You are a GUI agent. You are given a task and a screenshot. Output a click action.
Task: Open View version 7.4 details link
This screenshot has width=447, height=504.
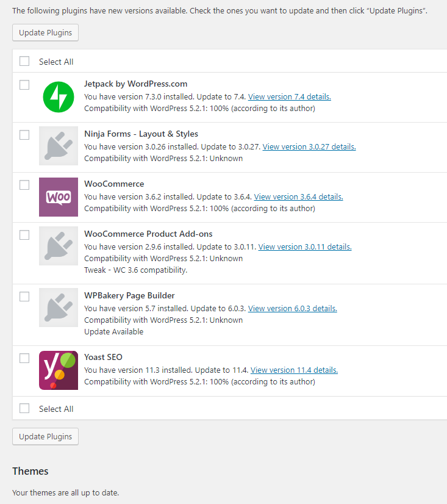point(290,97)
